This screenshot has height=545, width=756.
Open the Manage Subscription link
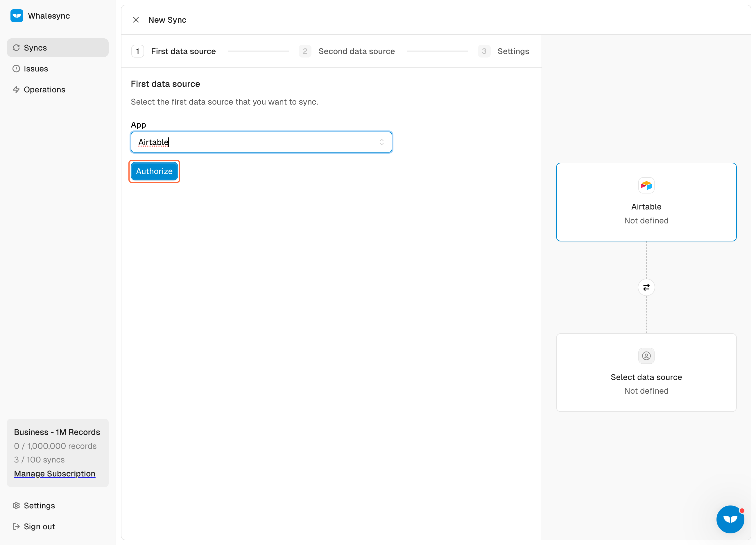point(55,474)
